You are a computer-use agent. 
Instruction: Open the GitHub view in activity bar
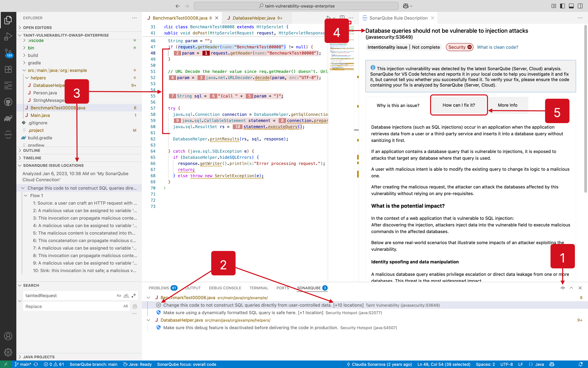click(8, 102)
